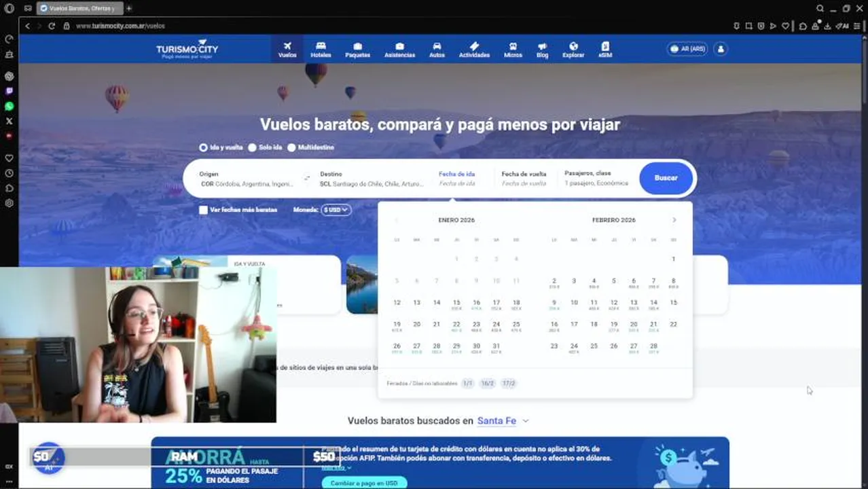Click the TurismoCity logo
Viewport: 868px width, 489px height.
point(187,49)
